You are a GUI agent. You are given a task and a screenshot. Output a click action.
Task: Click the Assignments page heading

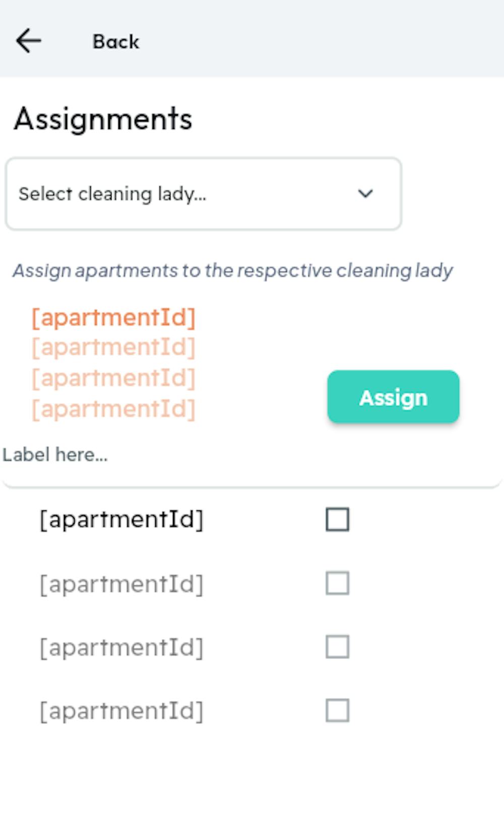[x=103, y=119]
